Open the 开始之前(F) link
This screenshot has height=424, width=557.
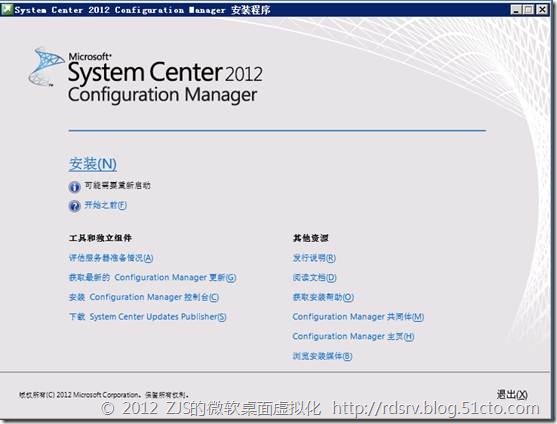point(106,205)
